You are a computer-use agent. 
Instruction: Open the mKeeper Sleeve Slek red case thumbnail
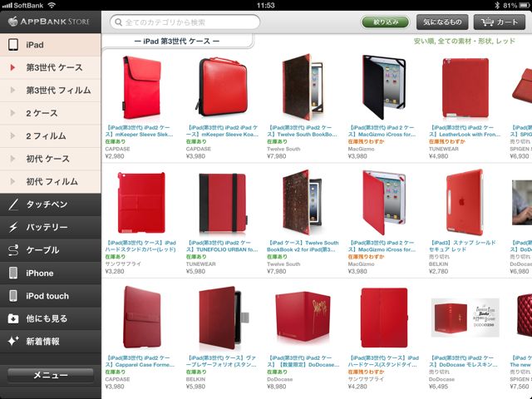(141, 87)
